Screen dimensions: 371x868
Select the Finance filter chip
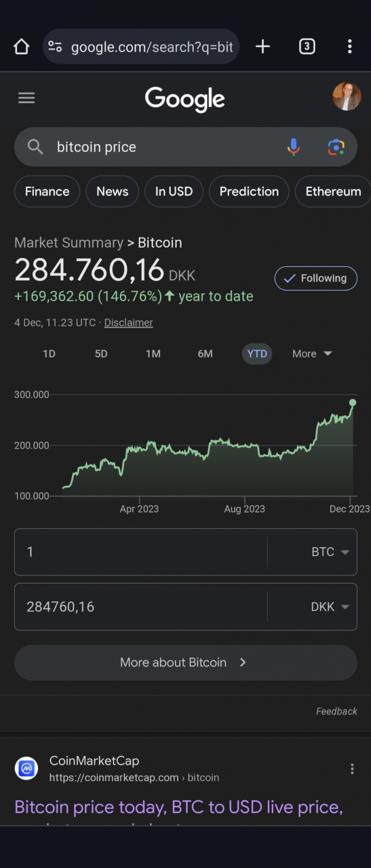(47, 191)
